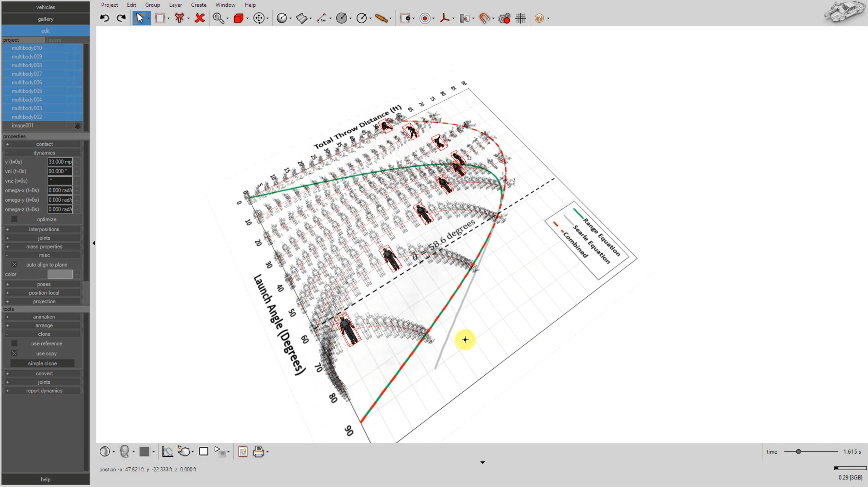The height and width of the screenshot is (487, 868).
Task: Select the magnifier zoom tool
Action: click(x=218, y=18)
